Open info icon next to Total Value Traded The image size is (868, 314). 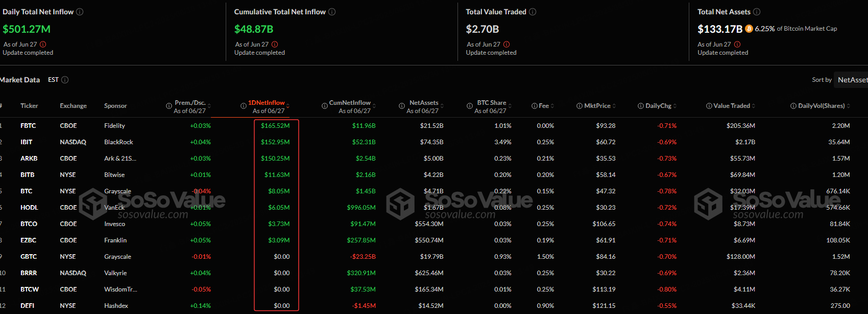tap(533, 12)
